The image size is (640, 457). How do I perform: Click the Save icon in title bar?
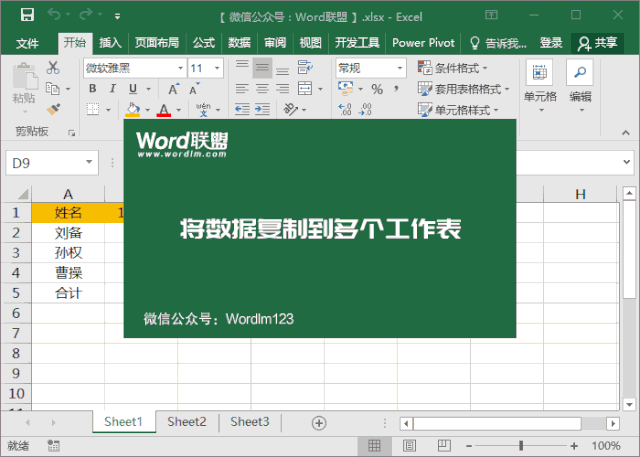click(x=27, y=16)
